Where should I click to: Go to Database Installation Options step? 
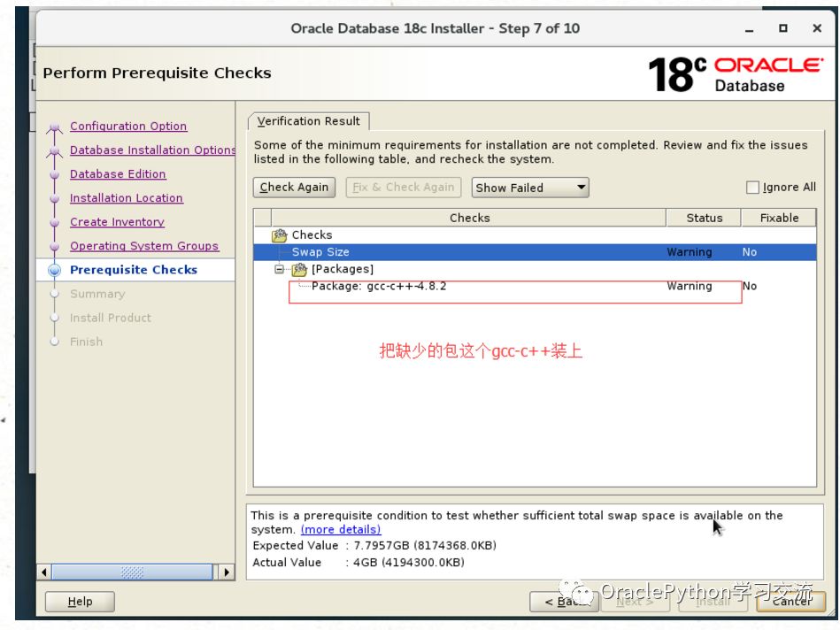[x=152, y=150]
